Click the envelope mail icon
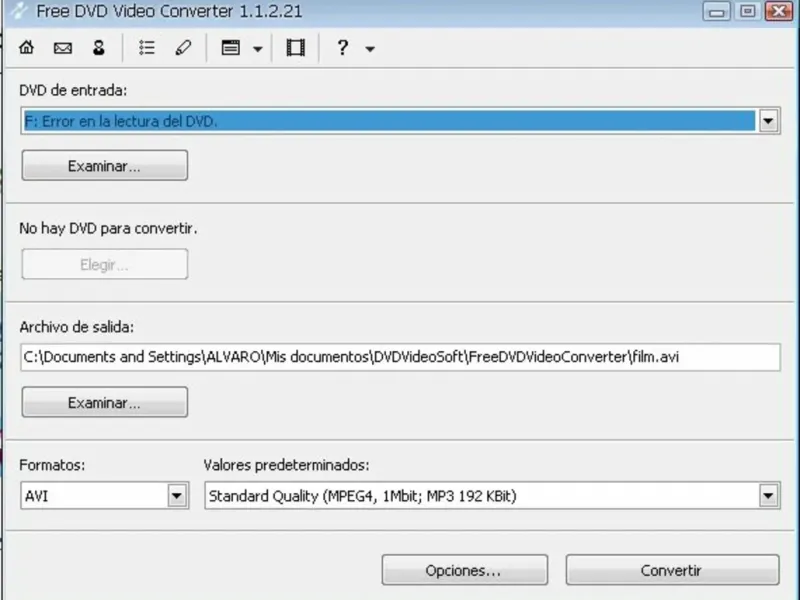 tap(63, 48)
